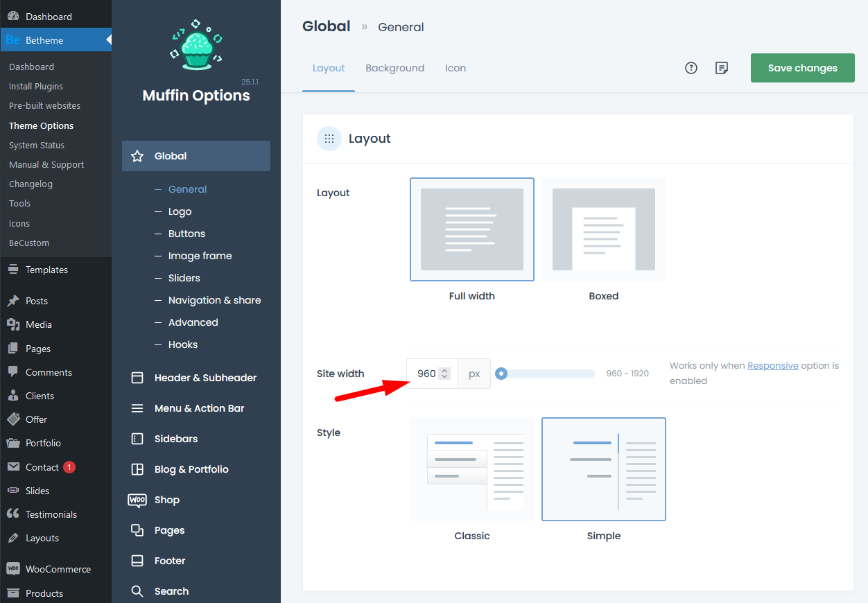Image resolution: width=868 pixels, height=603 pixels.
Task: Open the Tools link under Betheme
Action: (19, 203)
